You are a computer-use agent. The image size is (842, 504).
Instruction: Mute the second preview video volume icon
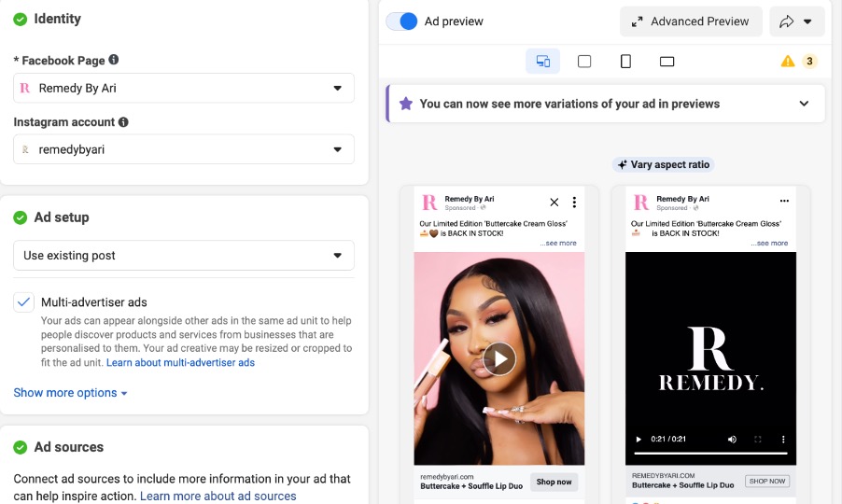coord(732,439)
